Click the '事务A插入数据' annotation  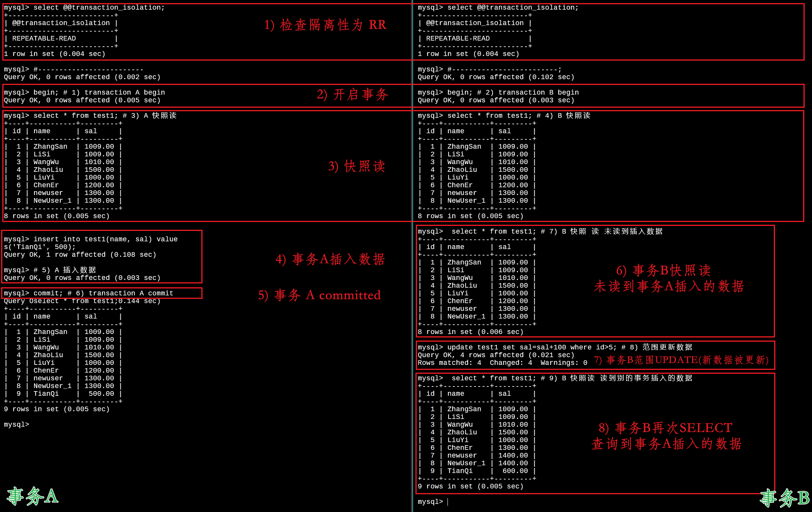330,259
